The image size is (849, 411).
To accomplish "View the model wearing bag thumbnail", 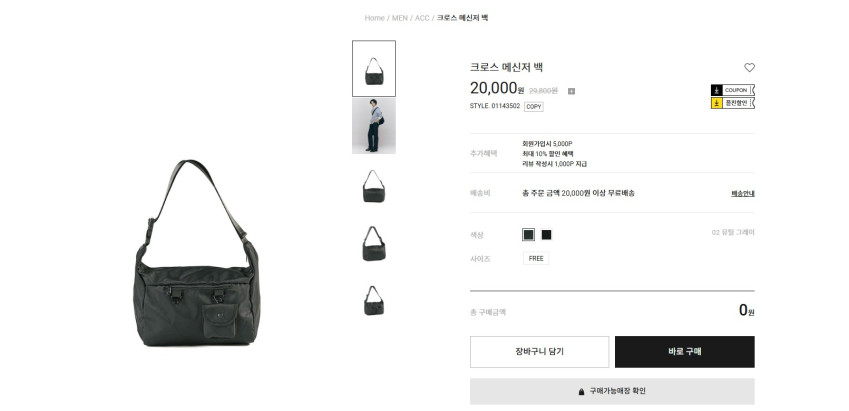I will [374, 126].
